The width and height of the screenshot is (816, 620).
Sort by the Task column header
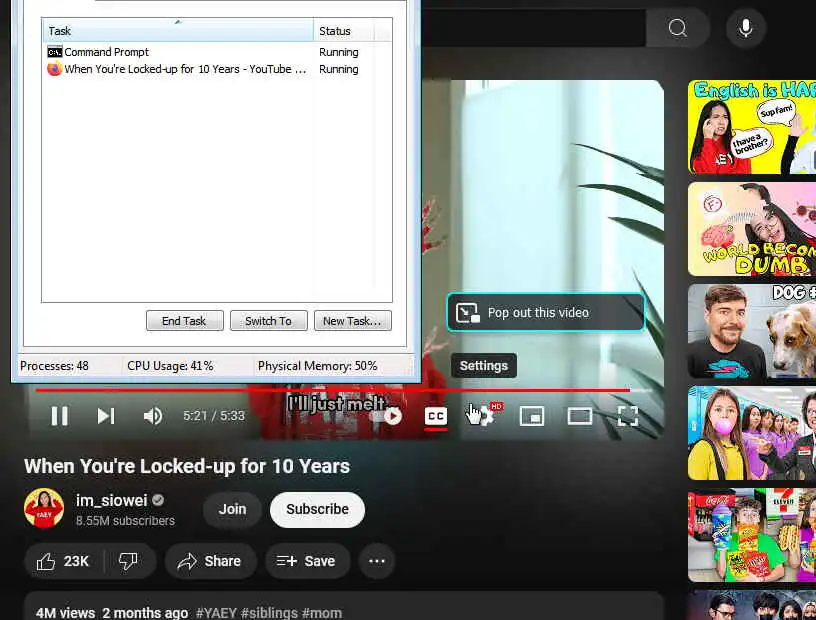click(x=178, y=31)
